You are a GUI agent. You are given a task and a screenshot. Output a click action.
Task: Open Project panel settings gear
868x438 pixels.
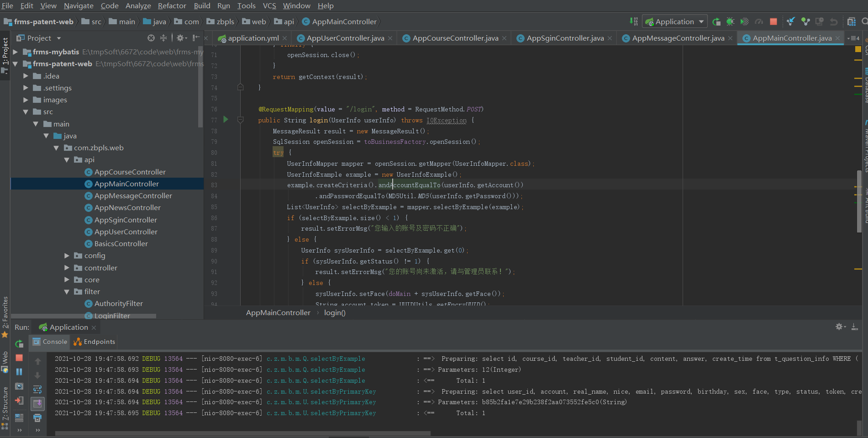[x=181, y=38]
